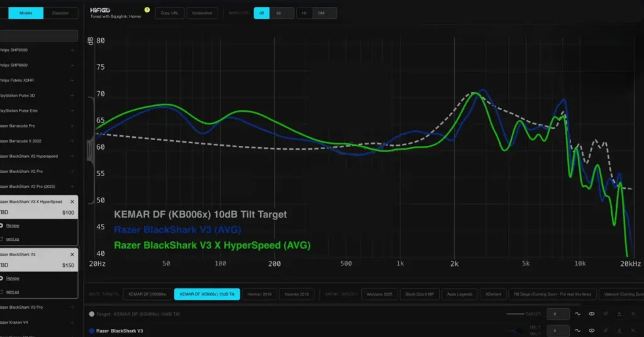Image resolution: width=644 pixels, height=337 pixels.
Task: Add Razer Barracuda X 2022 with plus icon
Action: point(72,141)
